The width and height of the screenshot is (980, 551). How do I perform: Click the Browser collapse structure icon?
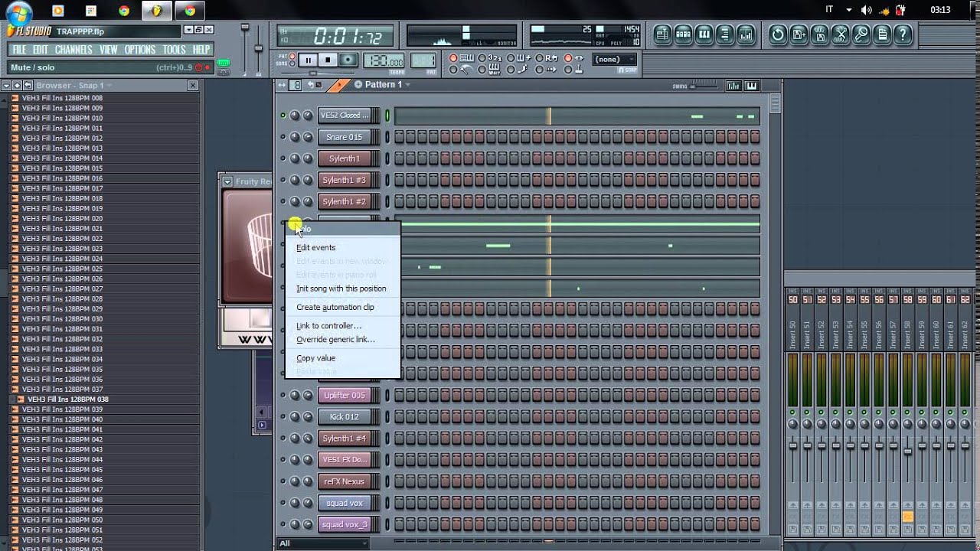point(17,85)
